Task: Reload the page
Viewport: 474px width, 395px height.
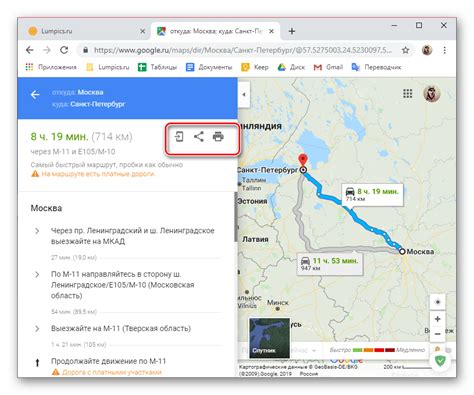Action: (x=64, y=50)
